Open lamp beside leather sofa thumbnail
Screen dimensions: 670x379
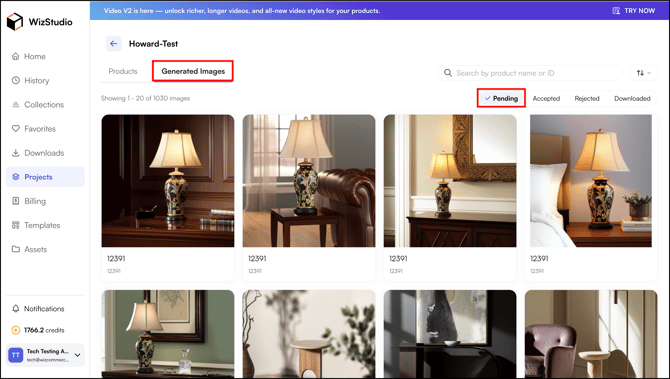click(x=309, y=181)
